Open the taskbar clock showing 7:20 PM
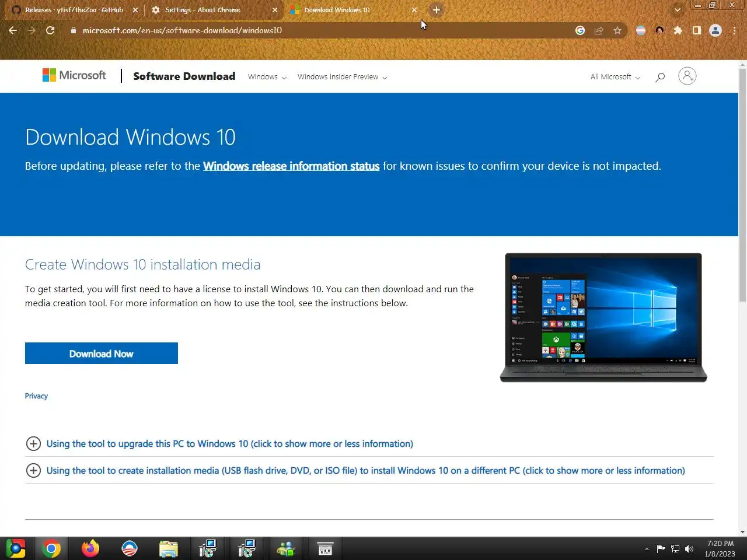 [x=720, y=549]
